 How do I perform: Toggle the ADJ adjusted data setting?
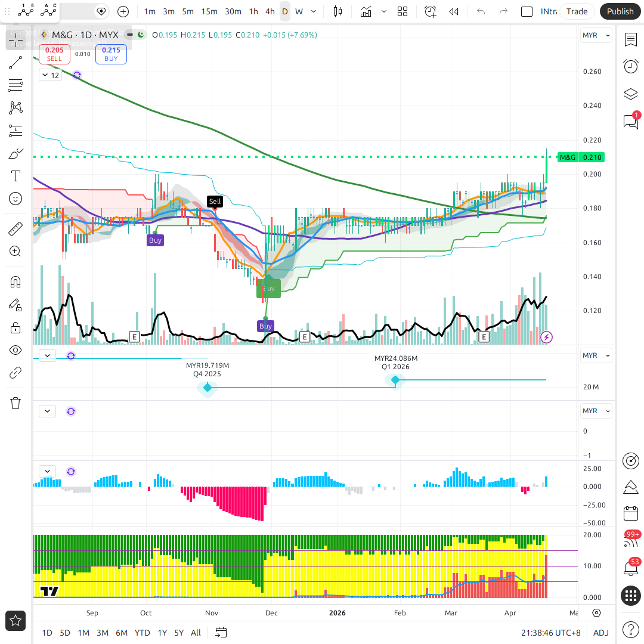601,633
